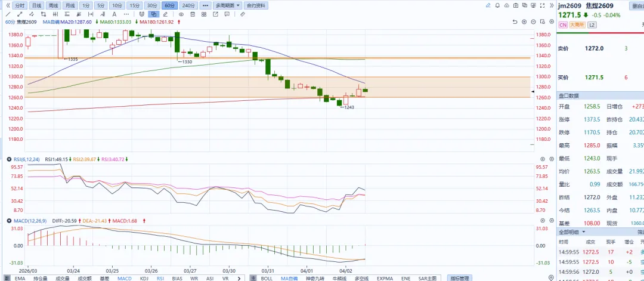644x281 pixels.
Task: Switch to 分时 time period
Action: 19,6
